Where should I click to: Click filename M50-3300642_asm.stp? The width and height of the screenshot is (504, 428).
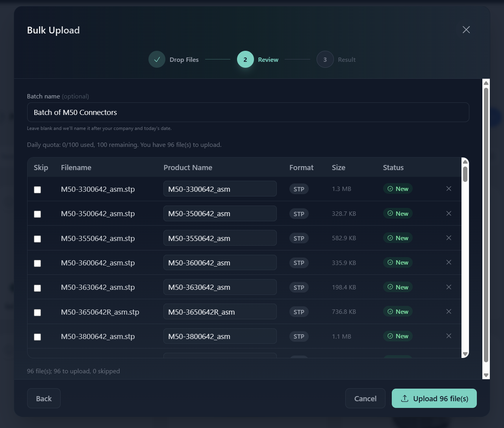tap(98, 189)
